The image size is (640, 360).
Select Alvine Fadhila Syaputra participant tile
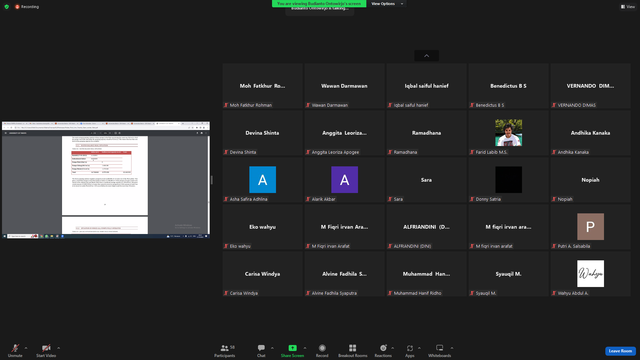pyautogui.click(x=344, y=273)
